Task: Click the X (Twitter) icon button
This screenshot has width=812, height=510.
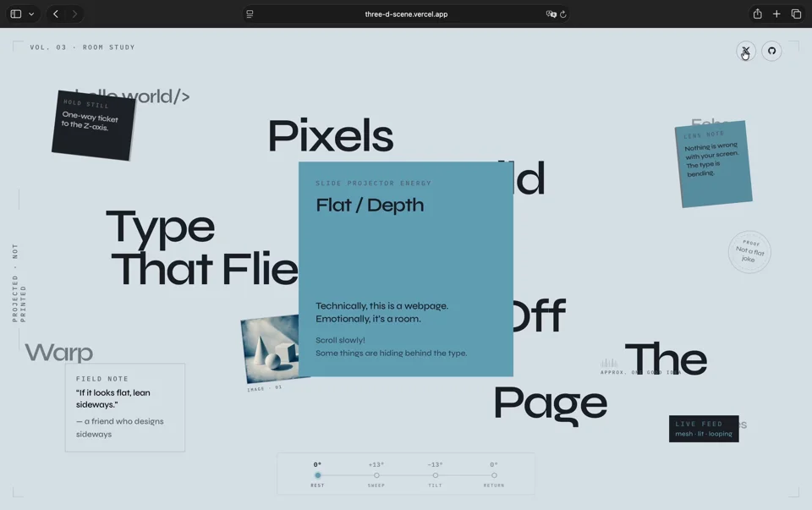Action: pos(746,51)
